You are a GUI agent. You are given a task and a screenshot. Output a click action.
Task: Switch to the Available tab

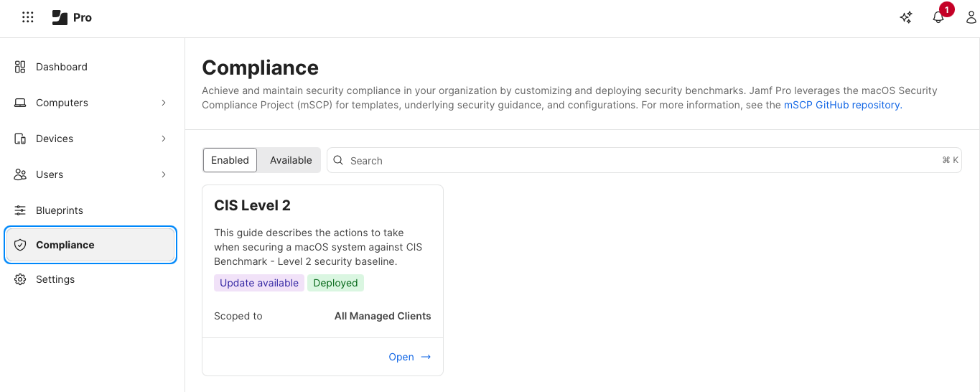(291, 160)
